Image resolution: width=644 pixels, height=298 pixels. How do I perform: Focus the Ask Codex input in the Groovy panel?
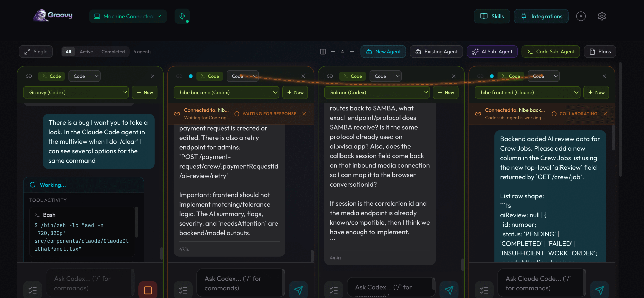90,283
